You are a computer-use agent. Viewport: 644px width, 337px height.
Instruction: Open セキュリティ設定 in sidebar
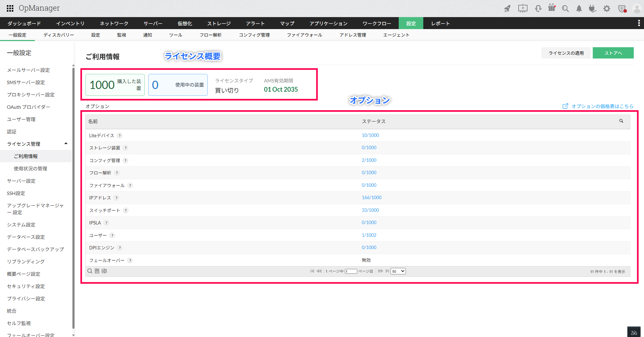(x=26, y=286)
